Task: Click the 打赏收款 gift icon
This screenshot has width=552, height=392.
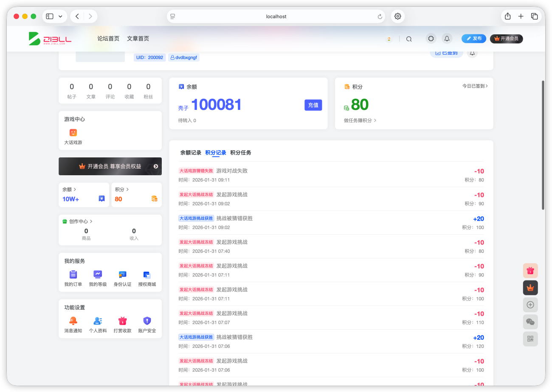Action: [122, 321]
